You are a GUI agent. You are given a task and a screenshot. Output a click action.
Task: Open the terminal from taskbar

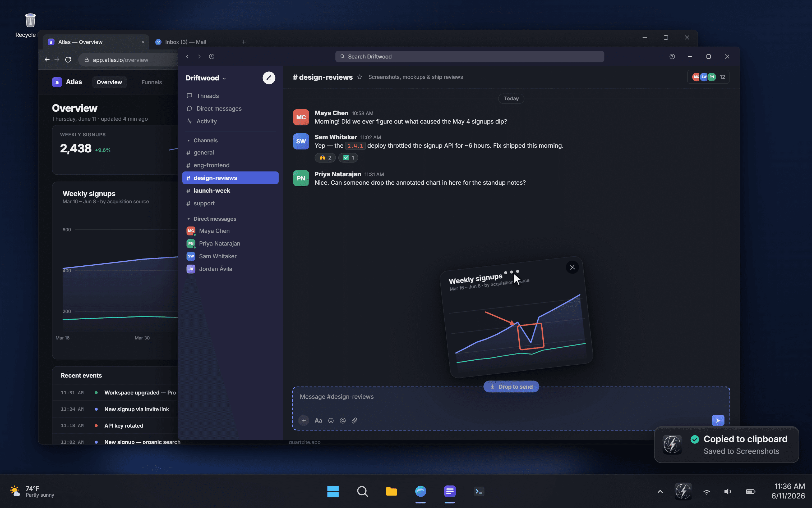pos(479,491)
